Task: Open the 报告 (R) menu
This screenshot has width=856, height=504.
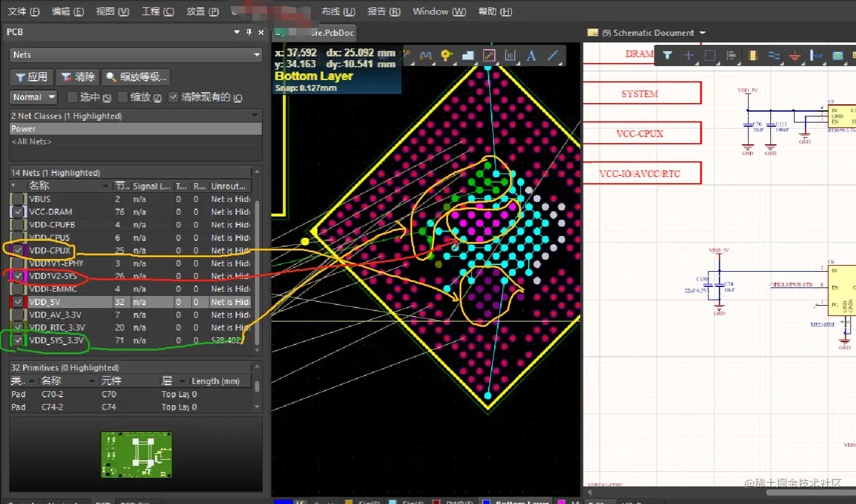Action: pos(384,12)
